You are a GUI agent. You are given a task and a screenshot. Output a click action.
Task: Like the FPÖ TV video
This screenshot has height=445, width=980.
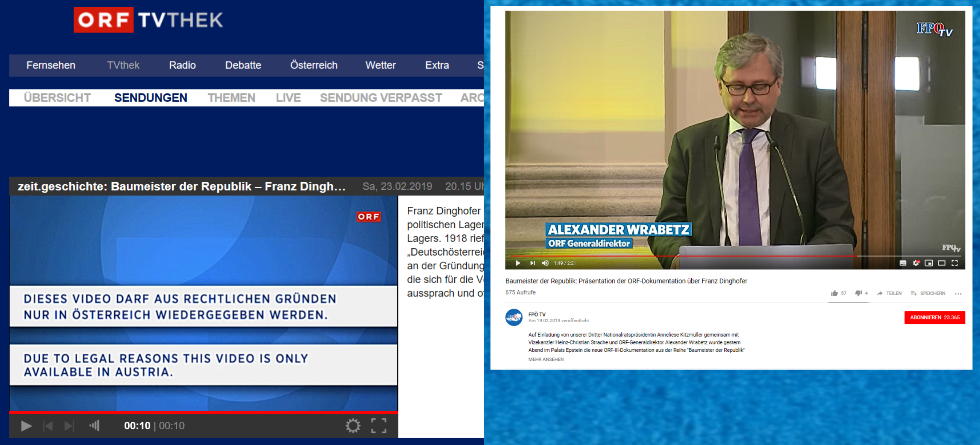835,293
